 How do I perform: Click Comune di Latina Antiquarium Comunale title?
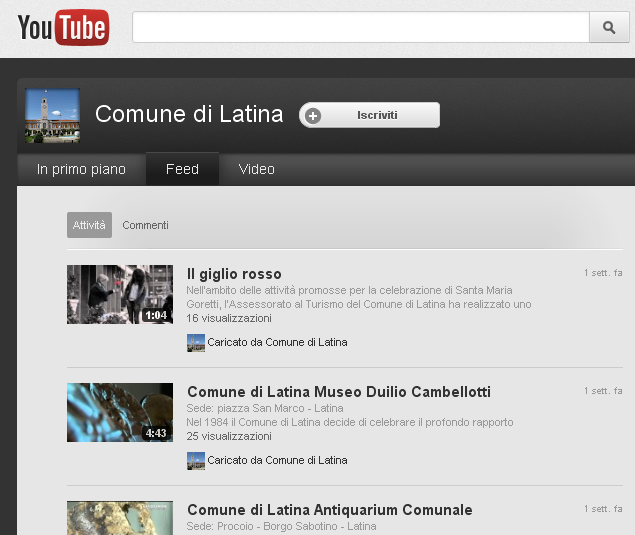tap(330, 510)
